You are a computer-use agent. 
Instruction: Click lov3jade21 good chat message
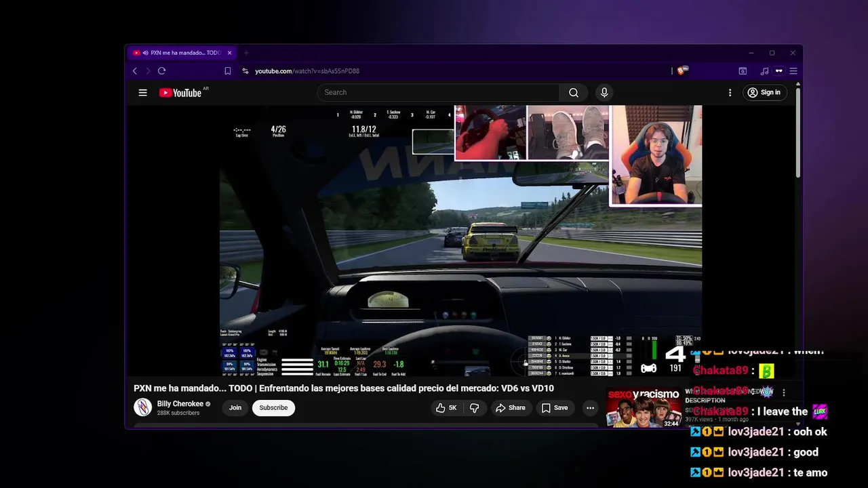point(754,452)
